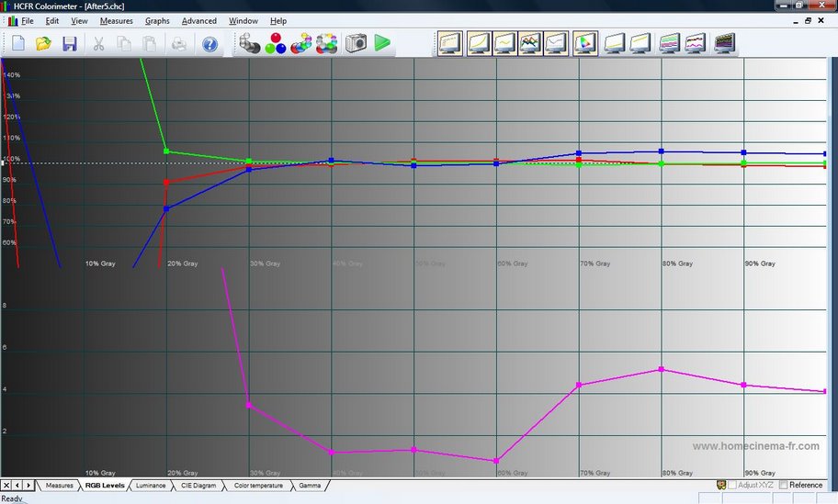Toggle the measures table view monitor icon
The width and height of the screenshot is (838, 504).
pyautogui.click(x=450, y=43)
